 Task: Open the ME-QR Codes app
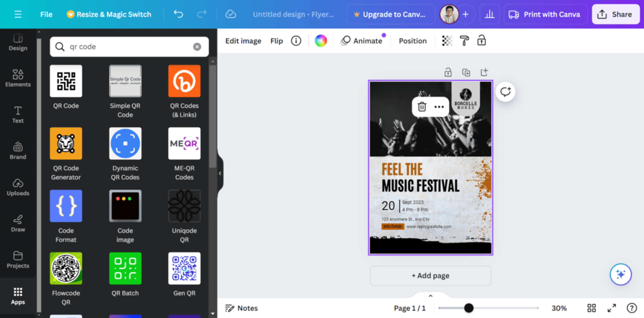[x=184, y=154]
